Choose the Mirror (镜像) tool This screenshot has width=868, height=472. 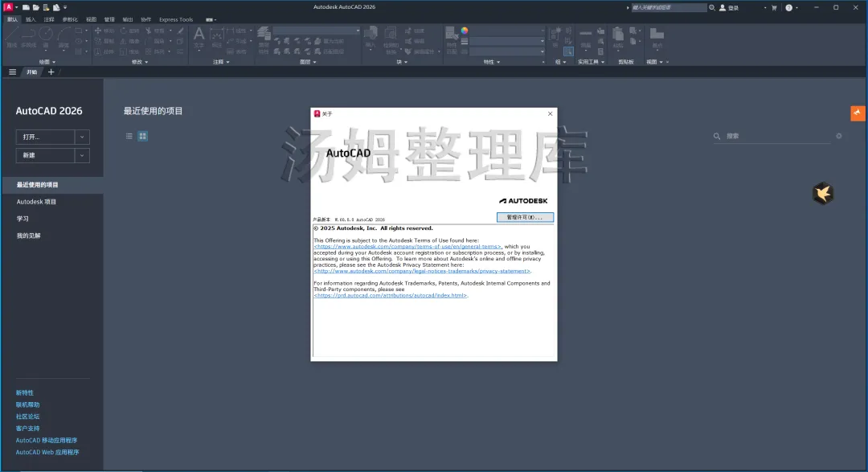(129, 41)
